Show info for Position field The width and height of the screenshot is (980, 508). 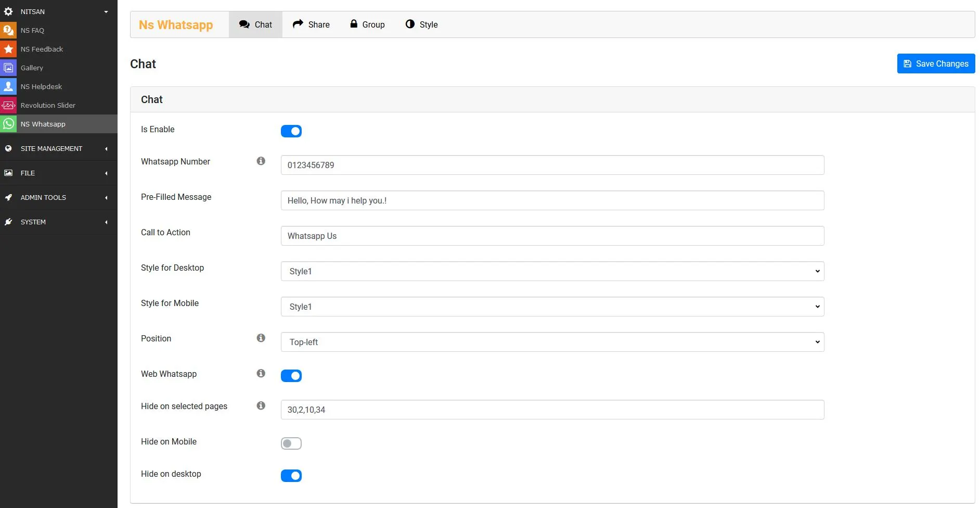261,338
